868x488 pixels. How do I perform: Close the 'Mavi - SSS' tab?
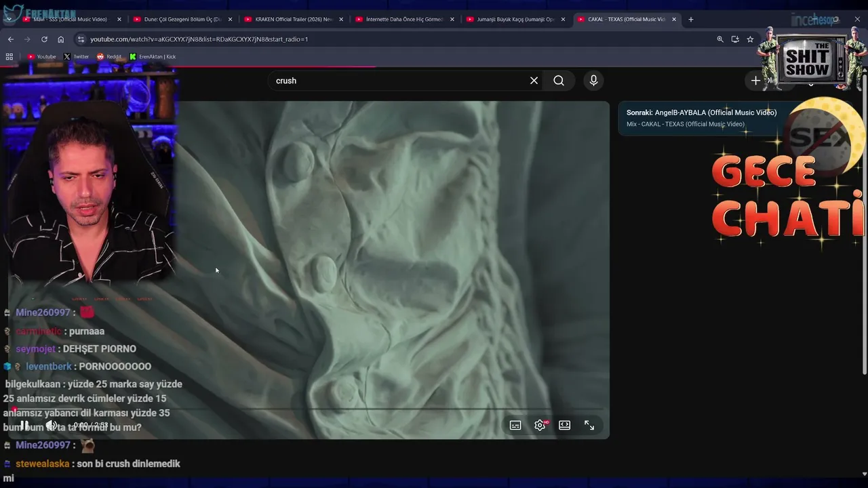point(119,20)
